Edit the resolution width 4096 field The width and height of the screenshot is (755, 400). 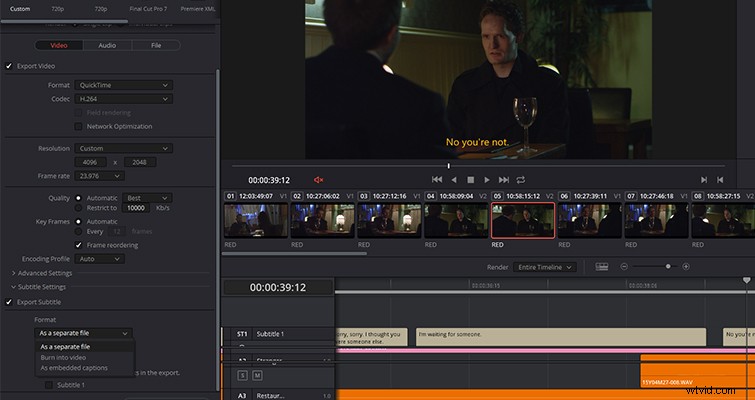[91, 162]
